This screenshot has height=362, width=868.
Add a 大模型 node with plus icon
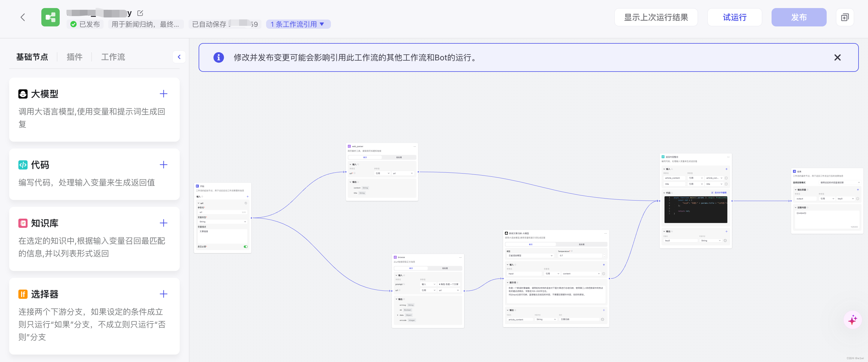[x=163, y=94]
